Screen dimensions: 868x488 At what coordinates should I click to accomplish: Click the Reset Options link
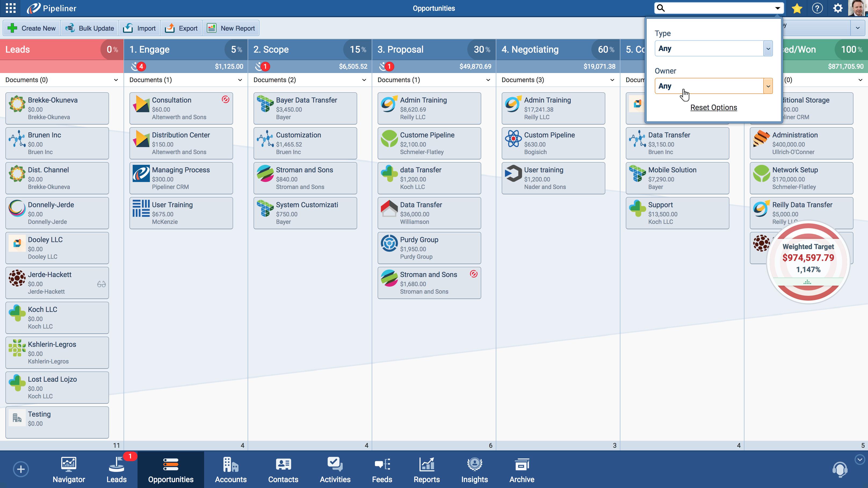click(x=713, y=107)
